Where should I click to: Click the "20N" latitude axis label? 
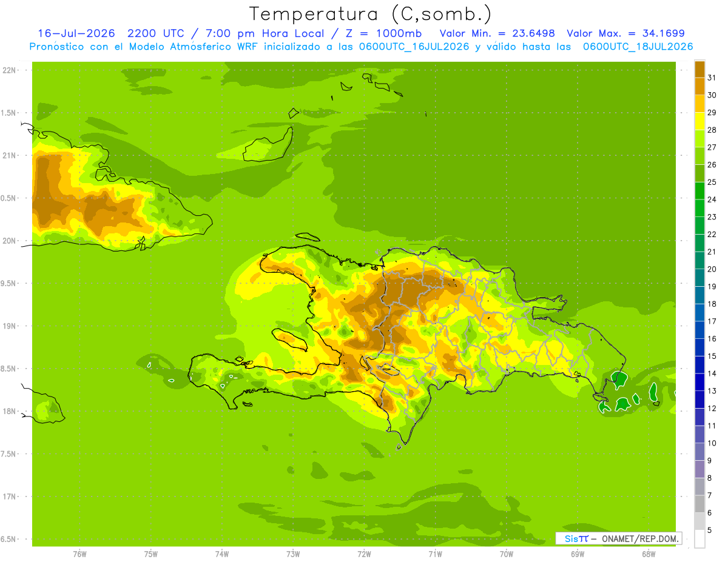(9, 241)
